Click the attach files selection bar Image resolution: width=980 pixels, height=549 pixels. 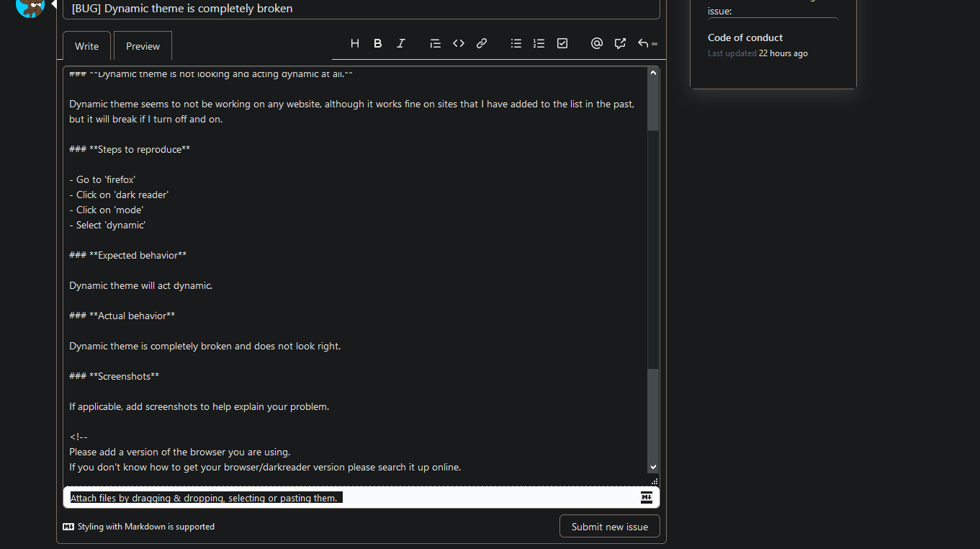pos(204,497)
